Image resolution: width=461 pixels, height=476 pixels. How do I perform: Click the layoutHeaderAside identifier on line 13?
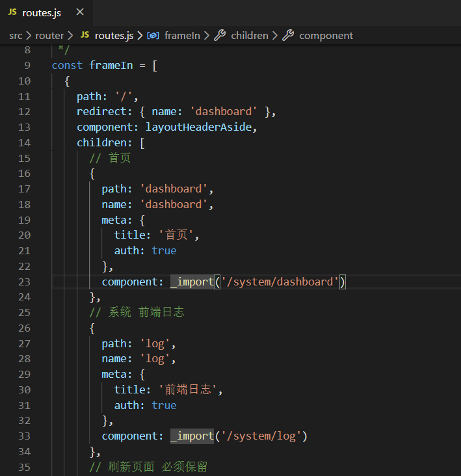click(198, 127)
